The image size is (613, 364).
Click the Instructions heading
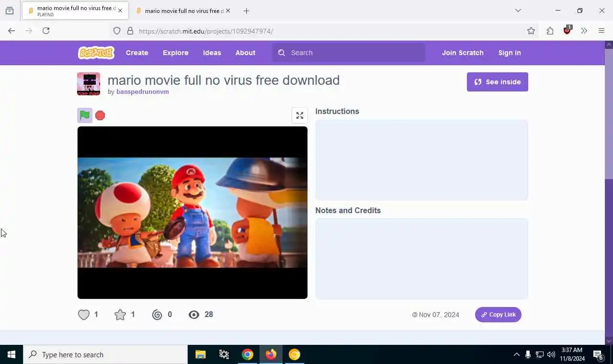[x=337, y=111]
